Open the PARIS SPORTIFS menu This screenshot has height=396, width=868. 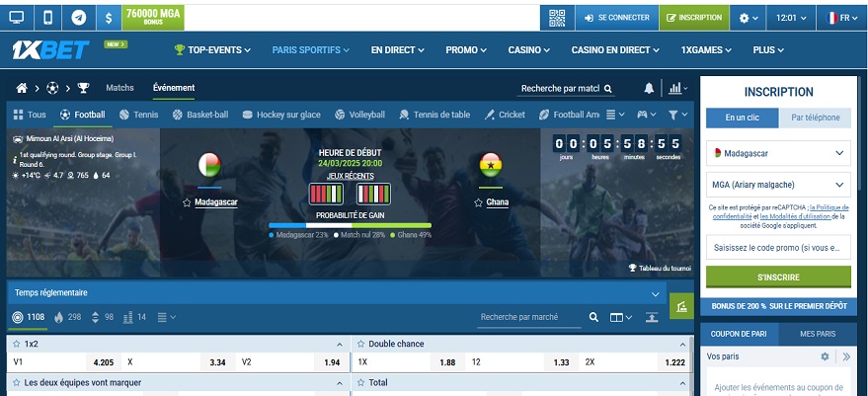[310, 49]
